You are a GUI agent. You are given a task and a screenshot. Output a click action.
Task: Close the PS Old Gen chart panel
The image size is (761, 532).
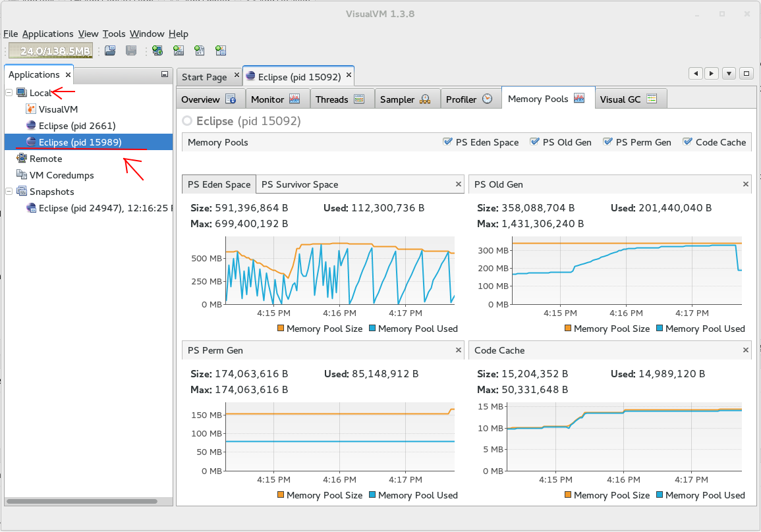click(746, 184)
